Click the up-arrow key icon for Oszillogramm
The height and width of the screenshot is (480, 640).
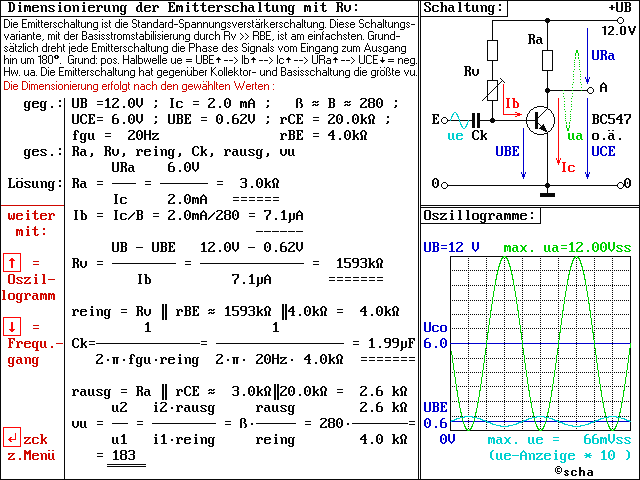(x=12, y=263)
